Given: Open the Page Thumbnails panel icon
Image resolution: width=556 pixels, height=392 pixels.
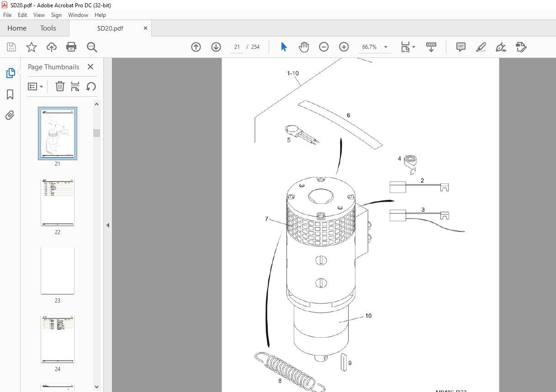Looking at the screenshot, I should point(10,73).
